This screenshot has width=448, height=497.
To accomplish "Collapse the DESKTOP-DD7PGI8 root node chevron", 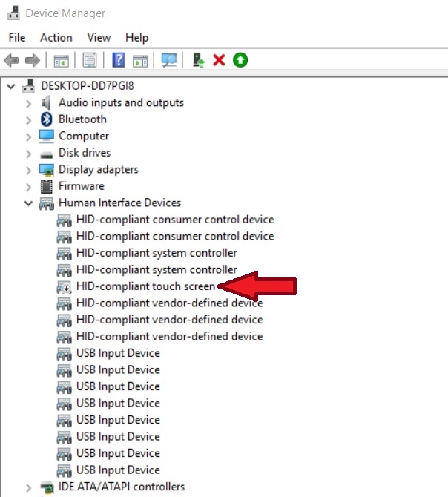I will click(11, 86).
